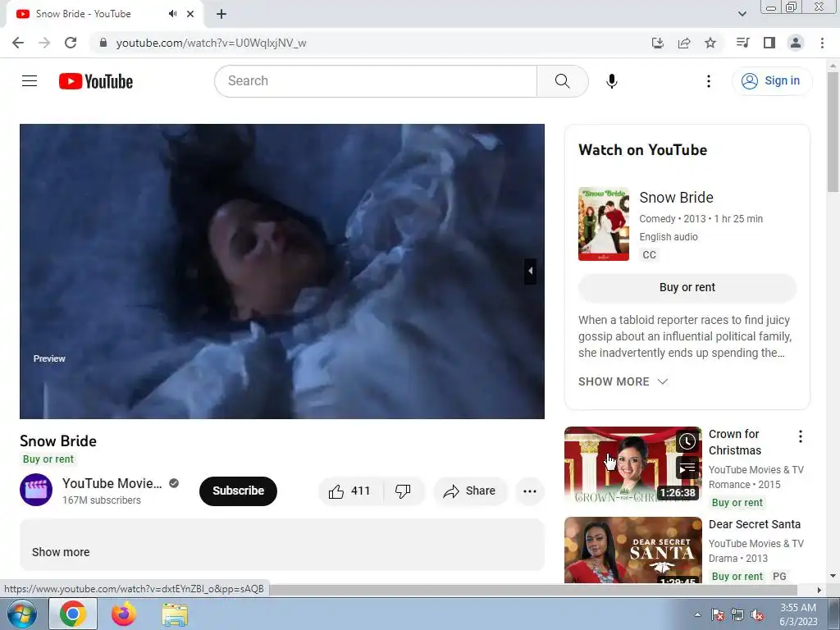Focus the YouTube Search field
Screen dimensions: 840x630
376,81
